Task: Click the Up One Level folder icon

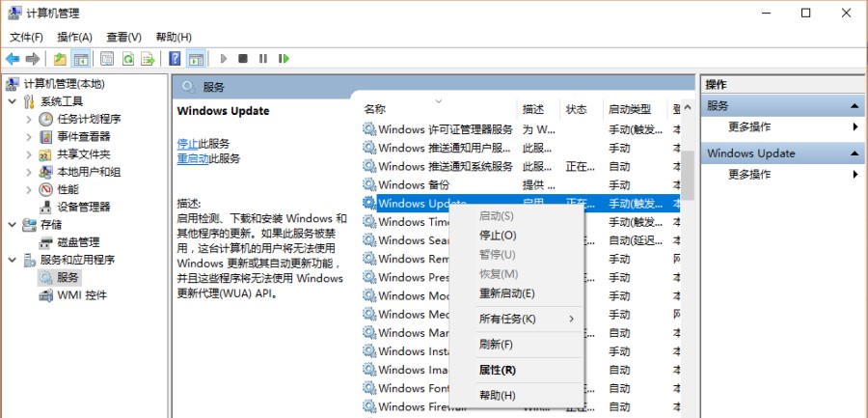Action: click(60, 58)
